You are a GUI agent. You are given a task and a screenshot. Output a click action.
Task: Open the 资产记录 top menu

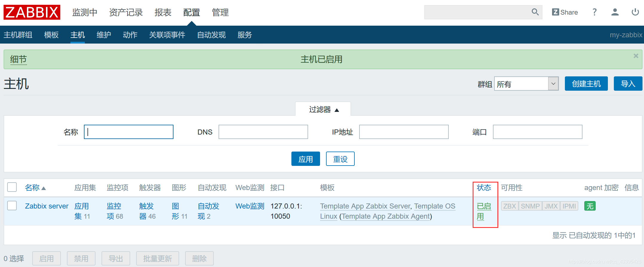pos(126,13)
